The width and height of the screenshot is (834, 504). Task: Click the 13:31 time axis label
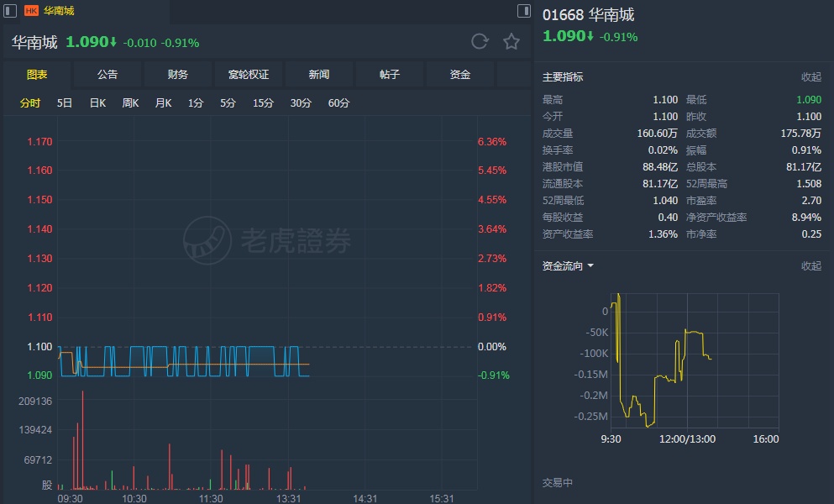pyautogui.click(x=288, y=499)
